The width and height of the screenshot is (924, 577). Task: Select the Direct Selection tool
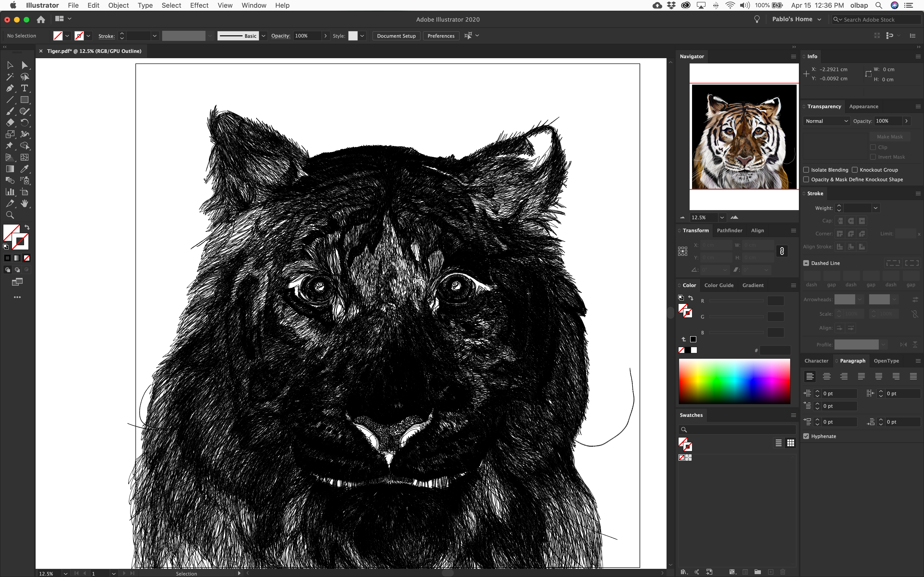pos(25,65)
